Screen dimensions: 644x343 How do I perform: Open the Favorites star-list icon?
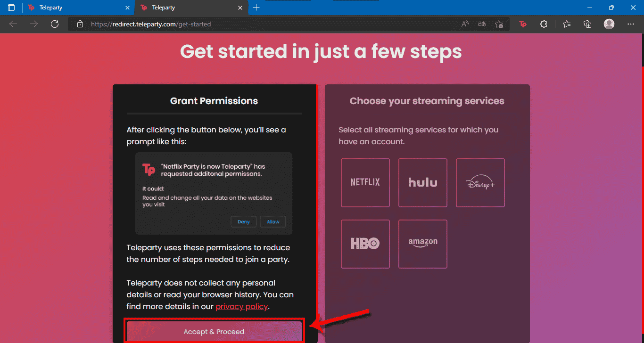point(567,24)
